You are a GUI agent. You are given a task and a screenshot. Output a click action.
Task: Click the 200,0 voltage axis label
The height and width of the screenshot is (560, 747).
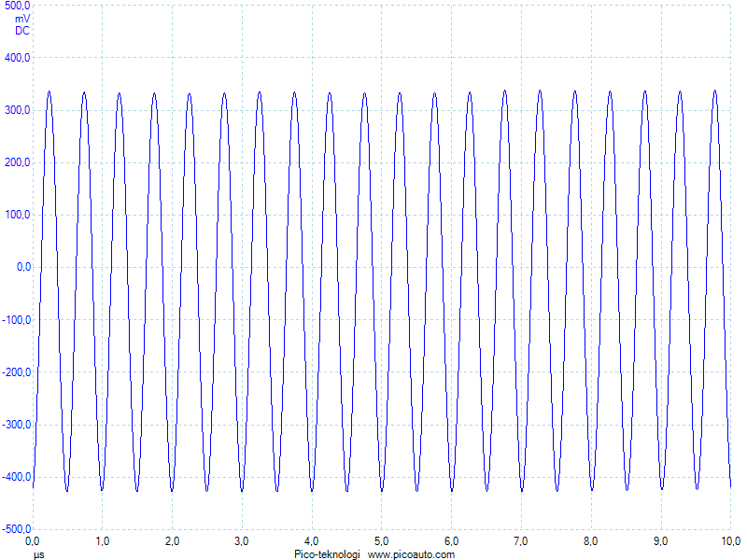click(x=17, y=162)
